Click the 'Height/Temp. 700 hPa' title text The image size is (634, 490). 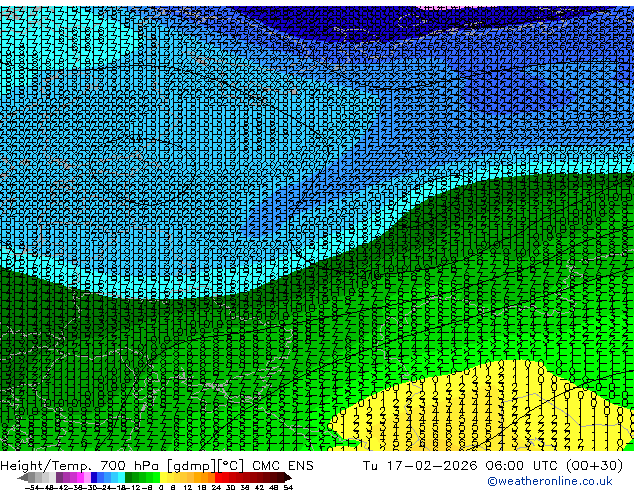click(x=81, y=466)
